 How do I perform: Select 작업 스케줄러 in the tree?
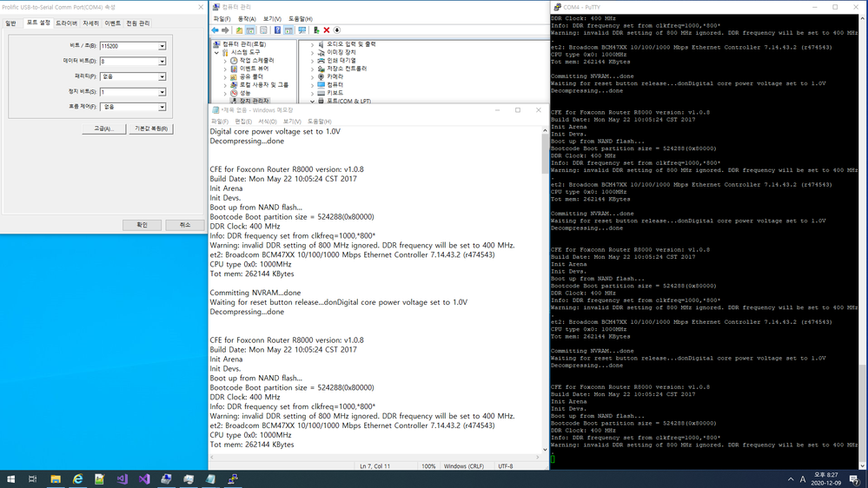[257, 60]
